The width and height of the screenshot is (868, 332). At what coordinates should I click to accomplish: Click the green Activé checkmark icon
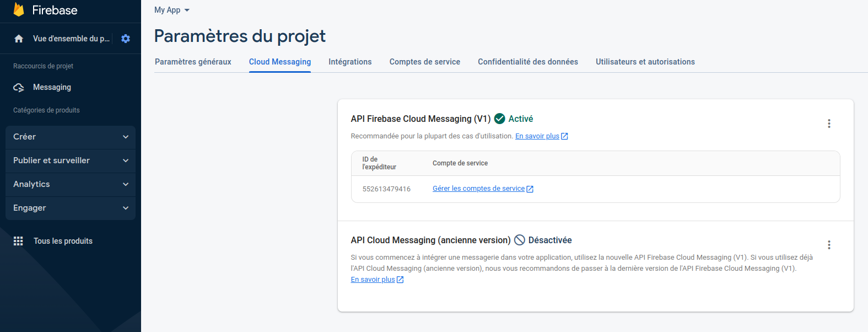500,119
